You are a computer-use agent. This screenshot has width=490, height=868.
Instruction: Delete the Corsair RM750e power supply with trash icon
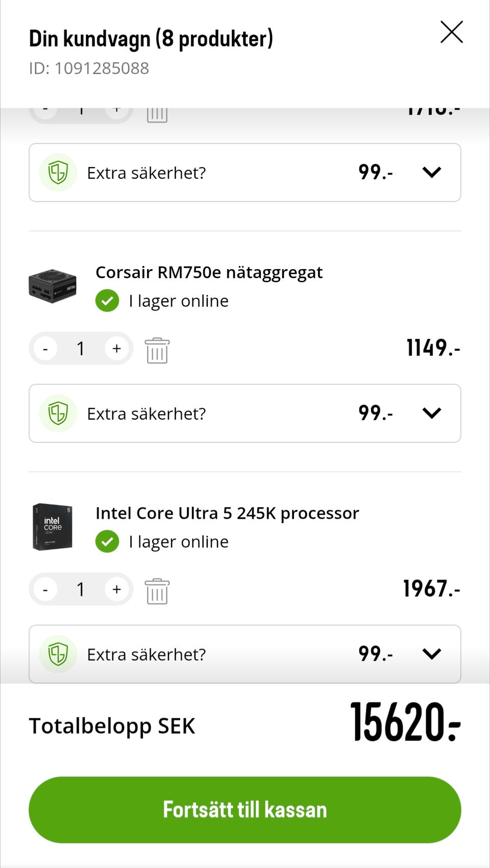(157, 350)
